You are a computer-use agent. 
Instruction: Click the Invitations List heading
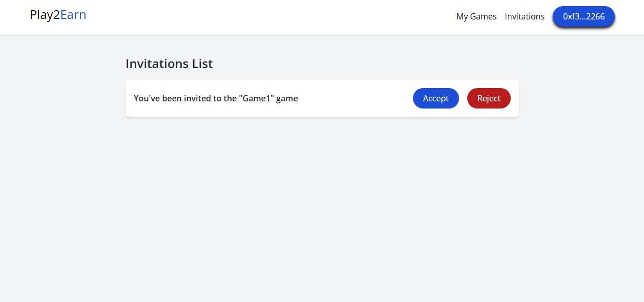pyautogui.click(x=169, y=64)
